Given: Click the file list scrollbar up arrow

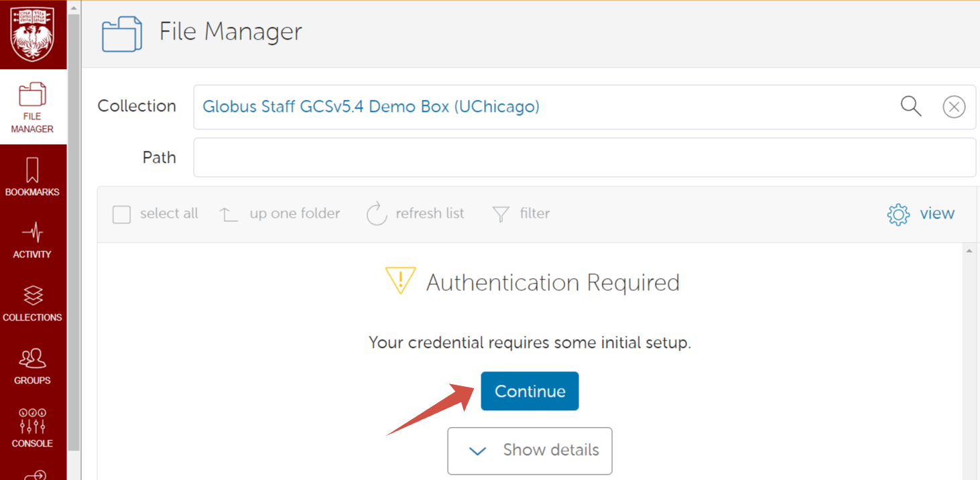Looking at the screenshot, I should [969, 251].
